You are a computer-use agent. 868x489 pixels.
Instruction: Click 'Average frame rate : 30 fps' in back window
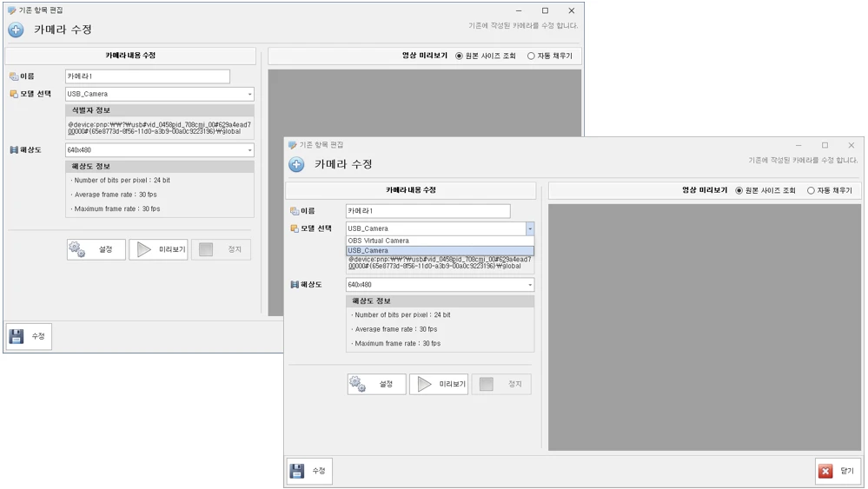click(114, 195)
